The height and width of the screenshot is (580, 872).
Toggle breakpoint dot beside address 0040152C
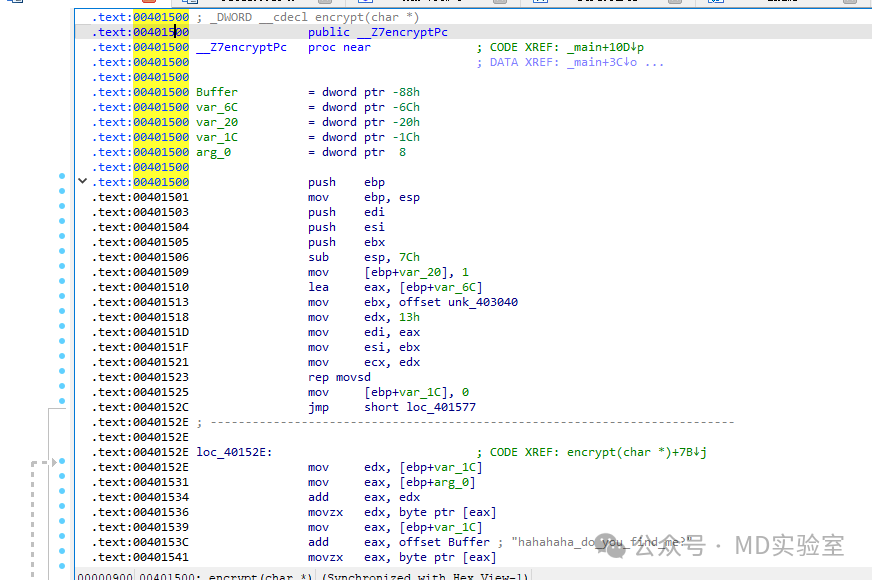point(62,401)
